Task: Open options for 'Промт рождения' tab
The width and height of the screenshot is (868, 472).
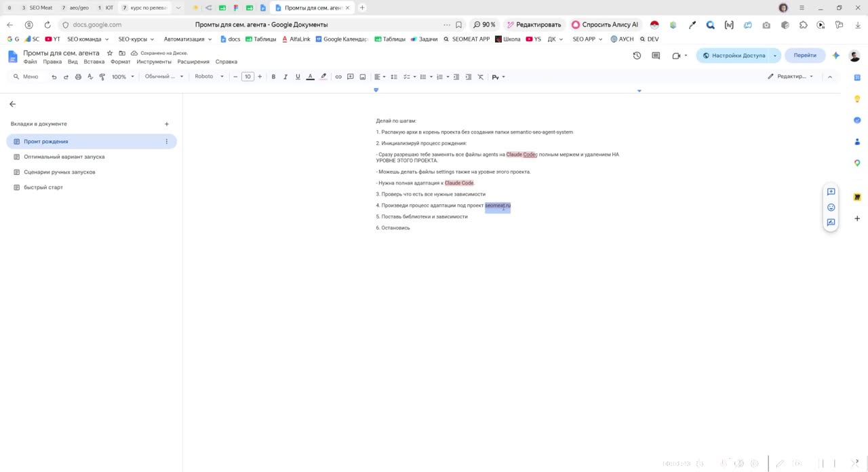Action: point(167,141)
